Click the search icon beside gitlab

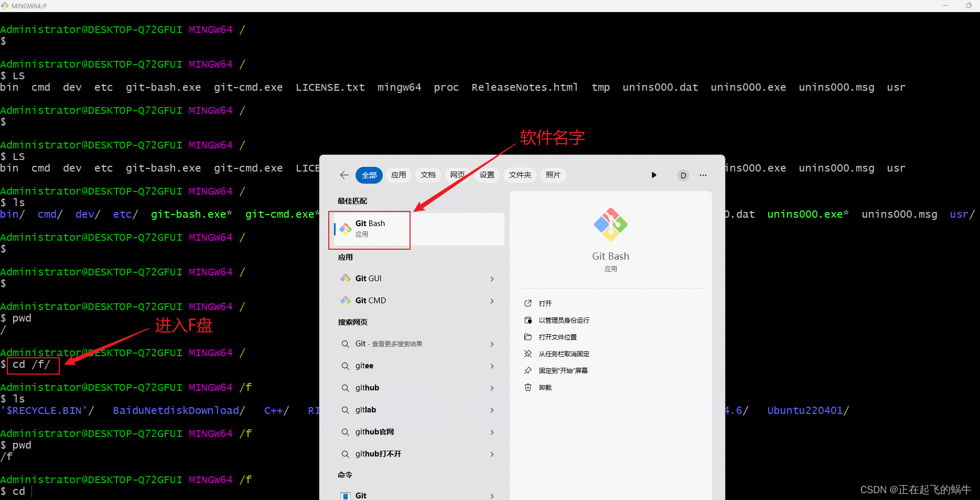coord(345,410)
